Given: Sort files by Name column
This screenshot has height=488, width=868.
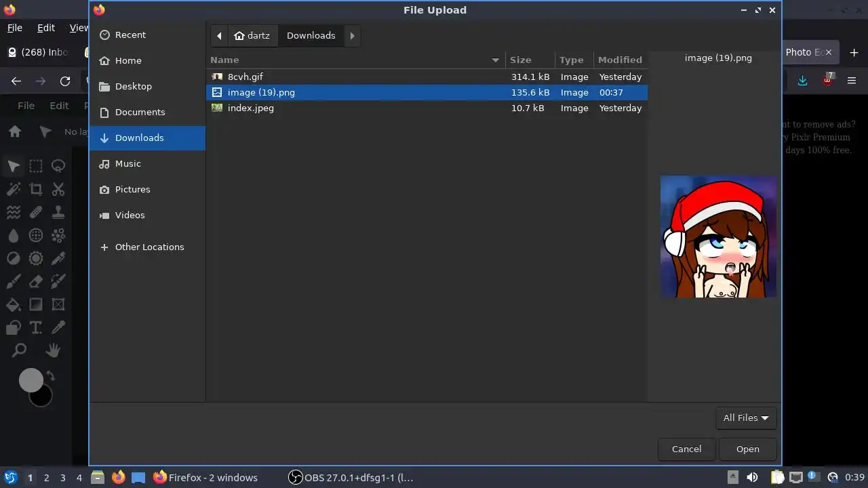Looking at the screenshot, I should point(355,60).
